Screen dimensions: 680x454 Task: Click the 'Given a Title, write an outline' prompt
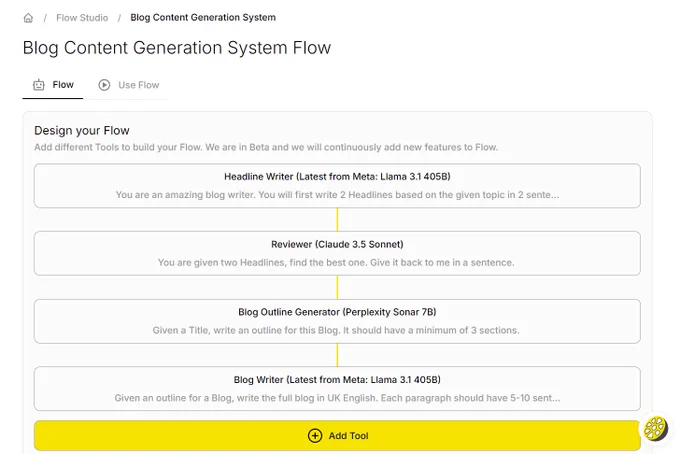click(x=336, y=330)
